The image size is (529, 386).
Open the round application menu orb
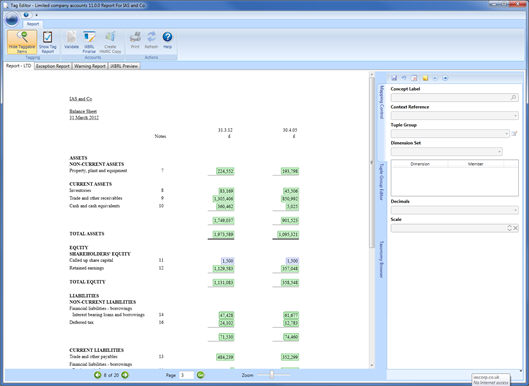coord(12,20)
